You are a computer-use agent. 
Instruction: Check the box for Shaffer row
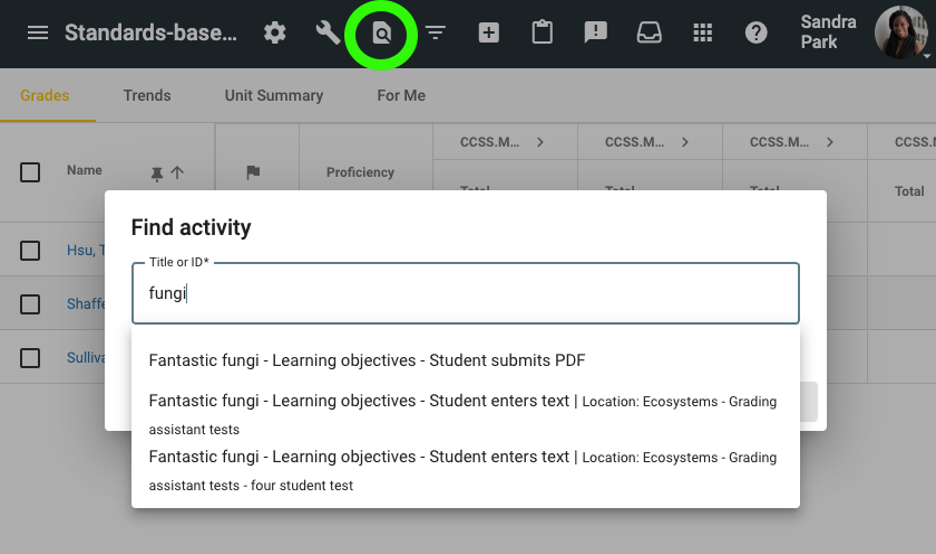point(30,304)
